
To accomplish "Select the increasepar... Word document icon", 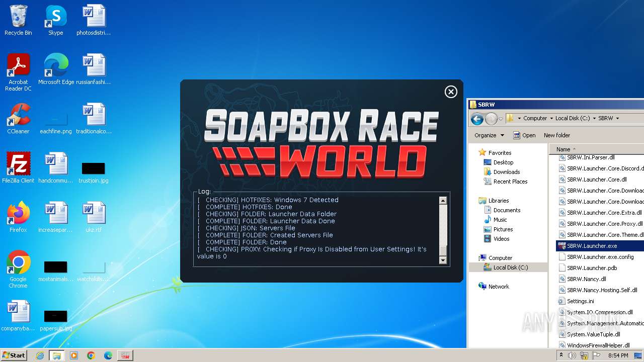I will point(56,217).
